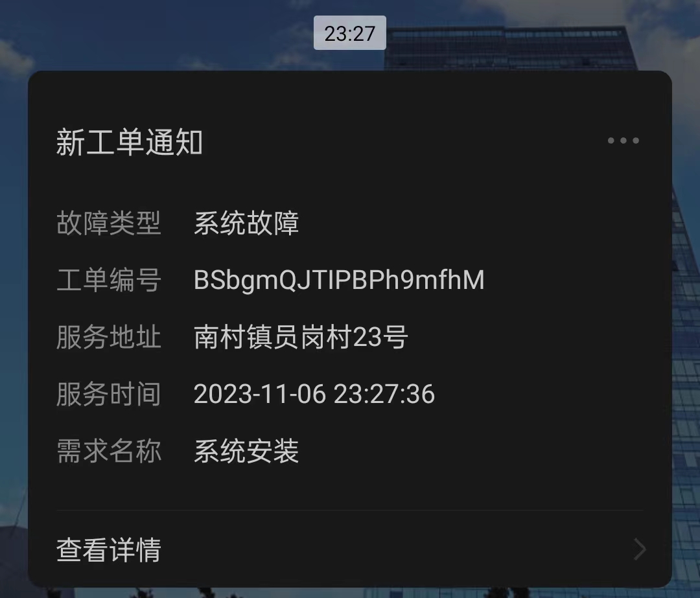Tap the 服务地址 field label

click(108, 337)
